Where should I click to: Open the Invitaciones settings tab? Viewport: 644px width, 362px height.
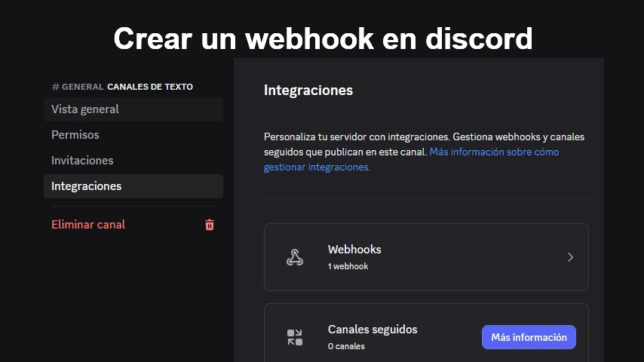[133, 160]
